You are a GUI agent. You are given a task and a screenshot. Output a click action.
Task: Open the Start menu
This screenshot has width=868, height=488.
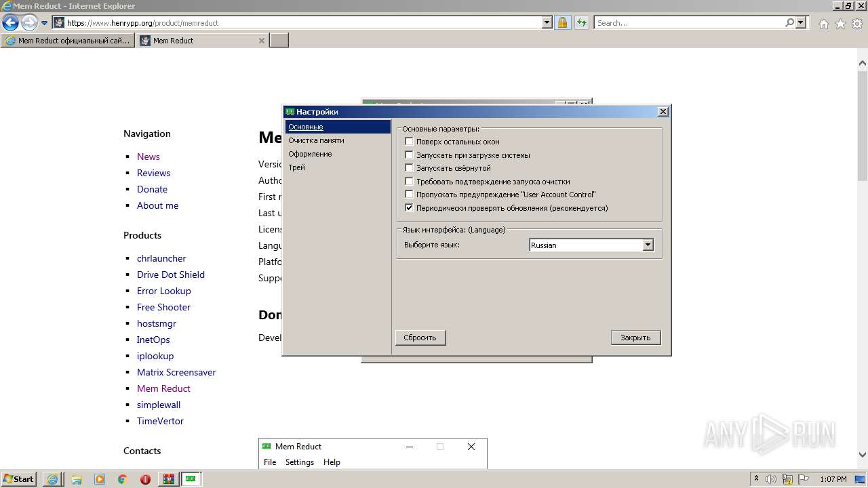(x=19, y=479)
